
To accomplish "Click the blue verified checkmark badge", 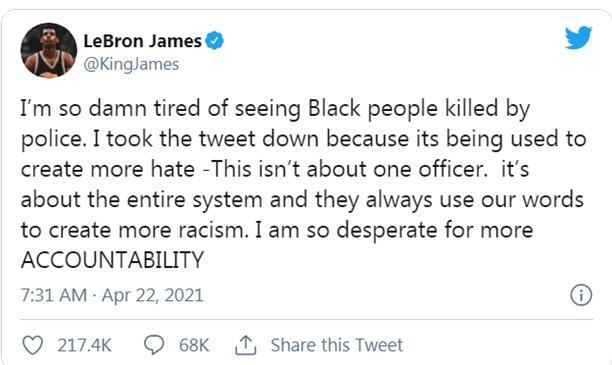I will (214, 41).
